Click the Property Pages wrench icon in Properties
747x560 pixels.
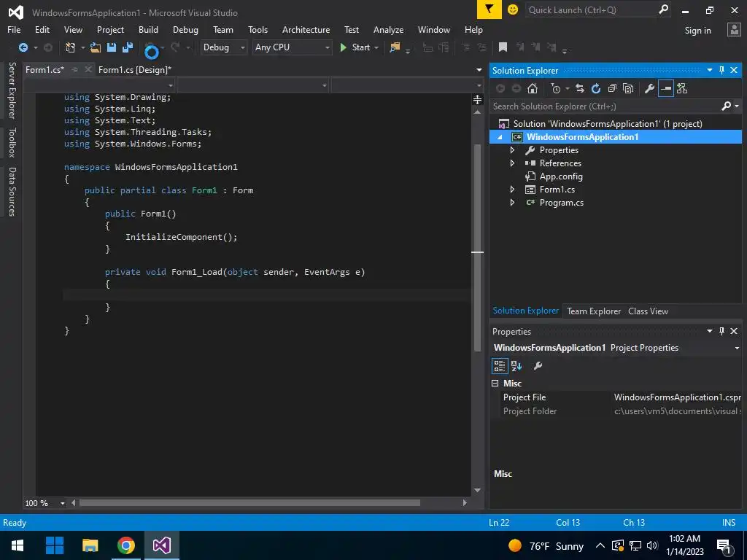pyautogui.click(x=538, y=366)
